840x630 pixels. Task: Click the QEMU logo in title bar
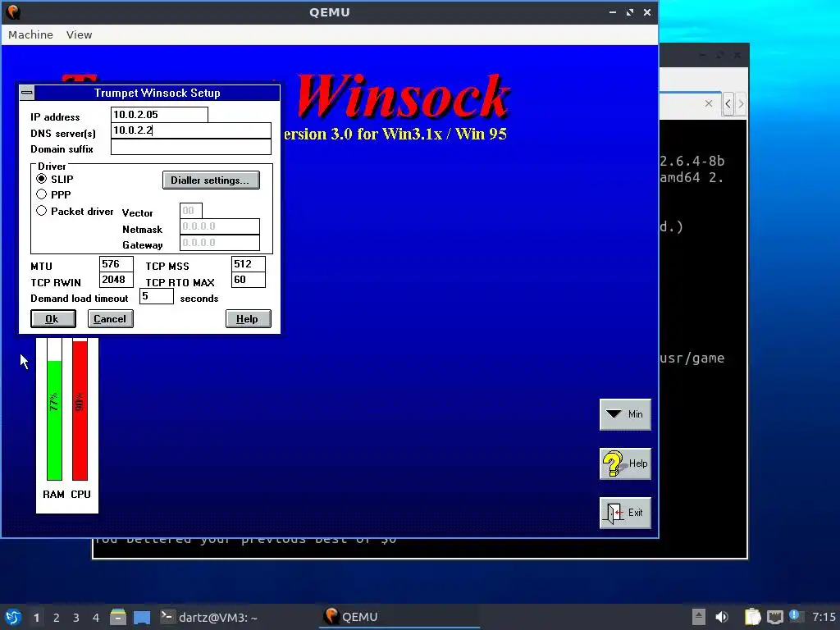coord(13,11)
